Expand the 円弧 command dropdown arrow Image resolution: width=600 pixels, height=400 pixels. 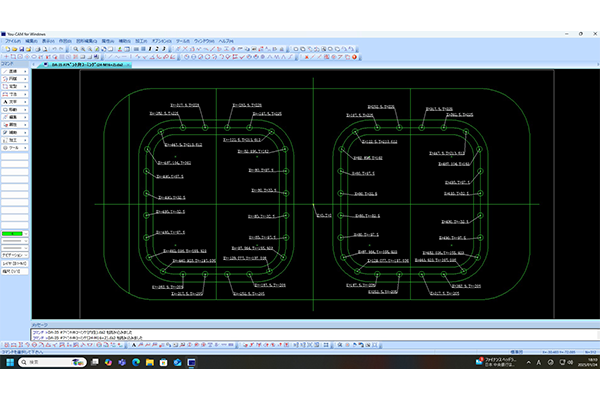tap(25, 79)
